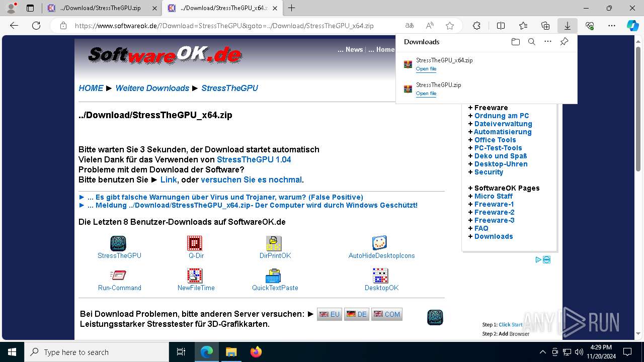Search downloads with the magnifier icon
644x362 pixels.
coord(532,42)
